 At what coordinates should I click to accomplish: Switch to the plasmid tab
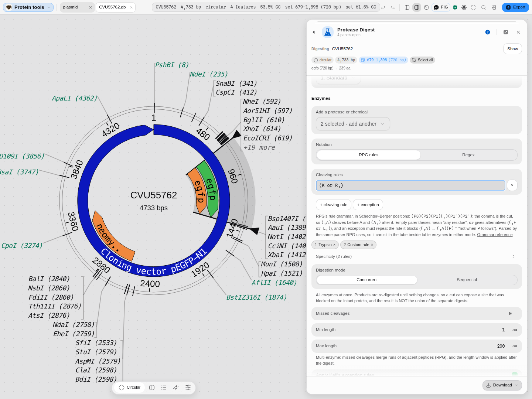coord(77,7)
